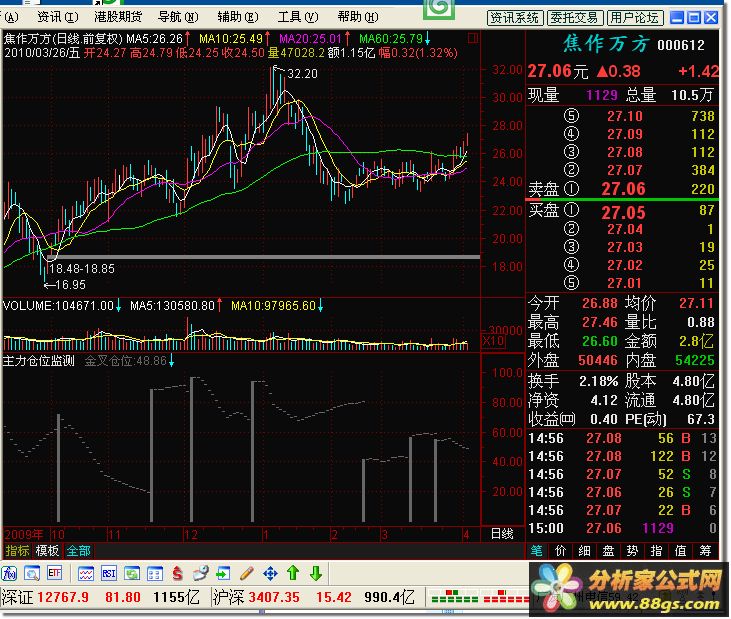
Task: Click the 委托交易 button
Action: pyautogui.click(x=575, y=18)
